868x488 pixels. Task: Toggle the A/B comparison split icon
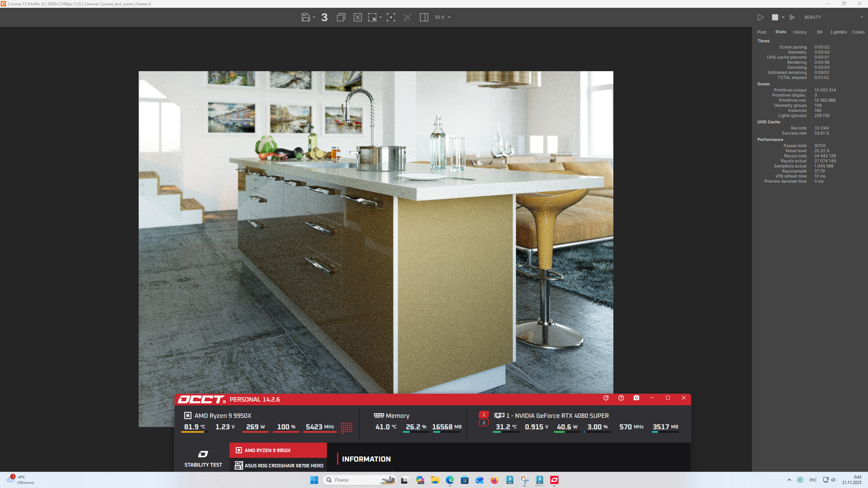point(424,17)
